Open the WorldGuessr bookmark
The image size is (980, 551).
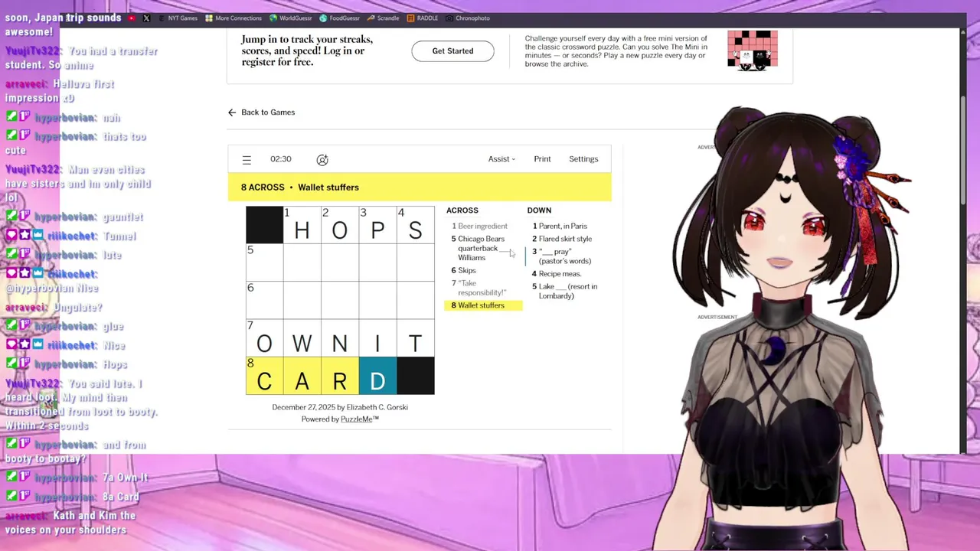(290, 18)
